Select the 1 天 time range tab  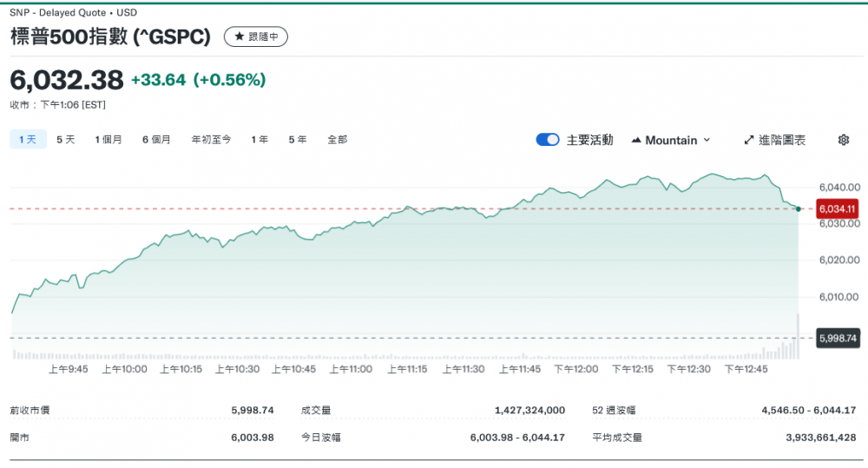click(28, 139)
